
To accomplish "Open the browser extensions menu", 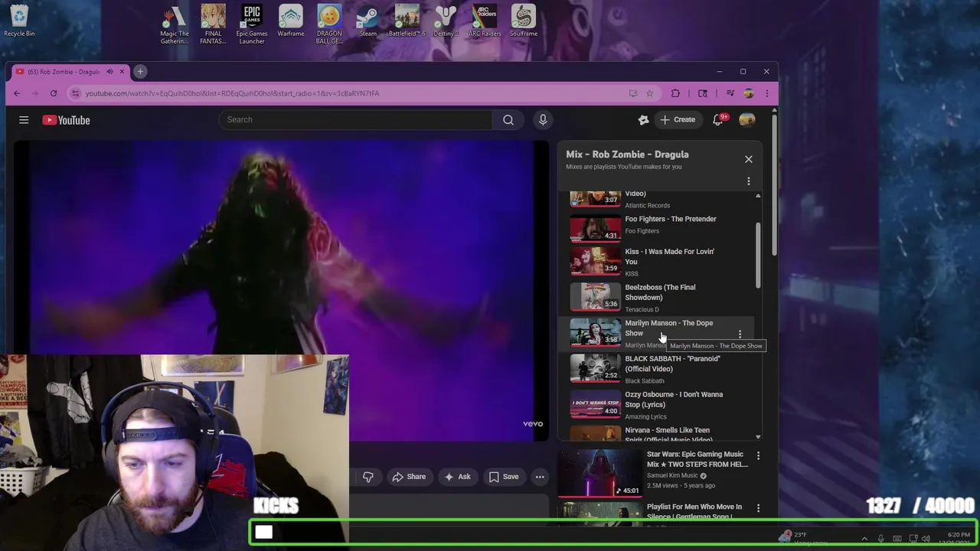I will 675,93.
